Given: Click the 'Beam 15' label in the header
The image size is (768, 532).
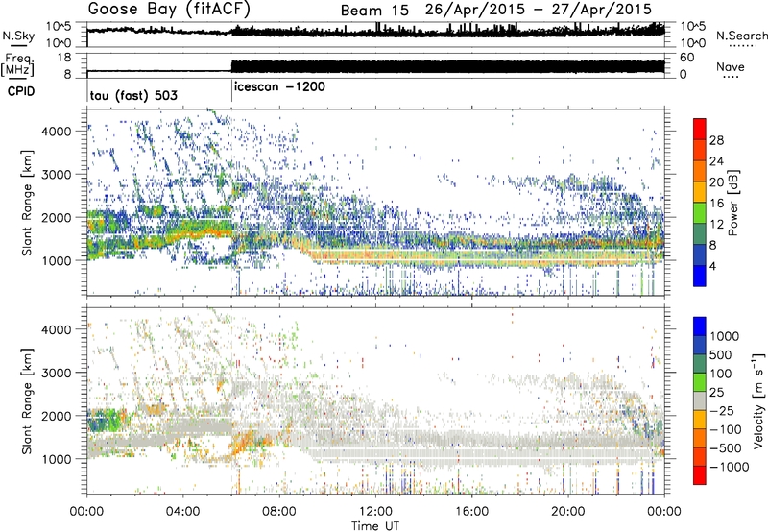Looking at the screenshot, I should [374, 11].
